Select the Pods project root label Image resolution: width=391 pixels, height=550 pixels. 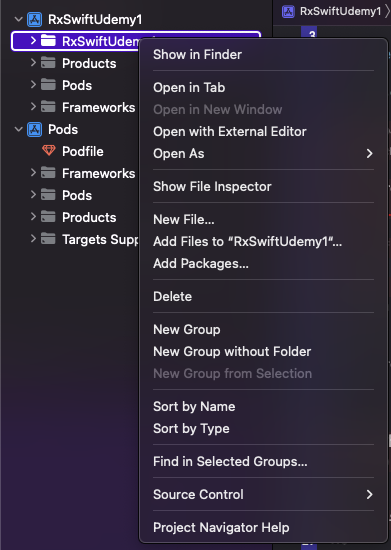coord(63,129)
